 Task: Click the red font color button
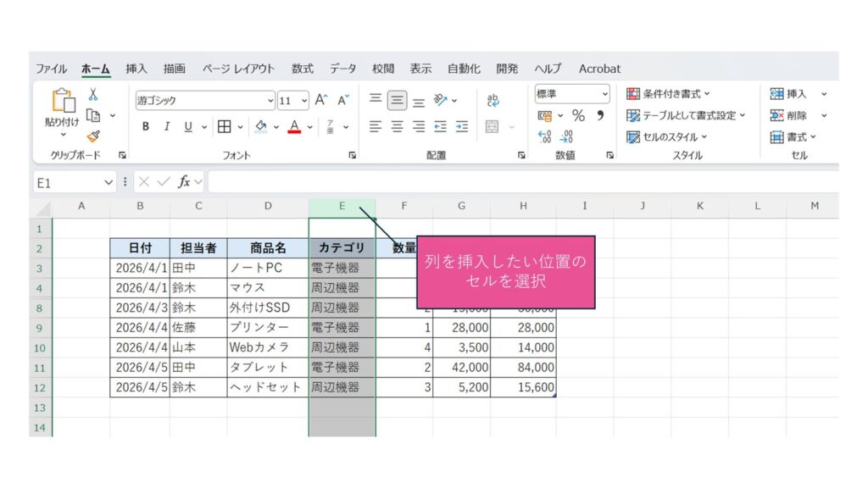pos(294,126)
